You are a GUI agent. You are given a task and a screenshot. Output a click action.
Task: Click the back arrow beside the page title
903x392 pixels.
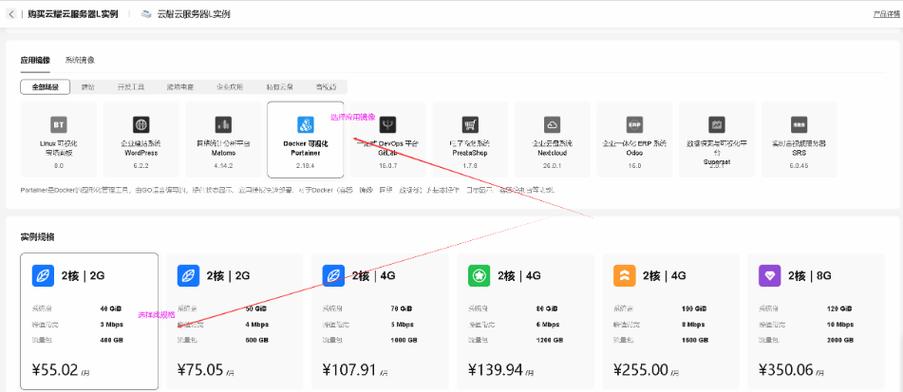pos(12,14)
